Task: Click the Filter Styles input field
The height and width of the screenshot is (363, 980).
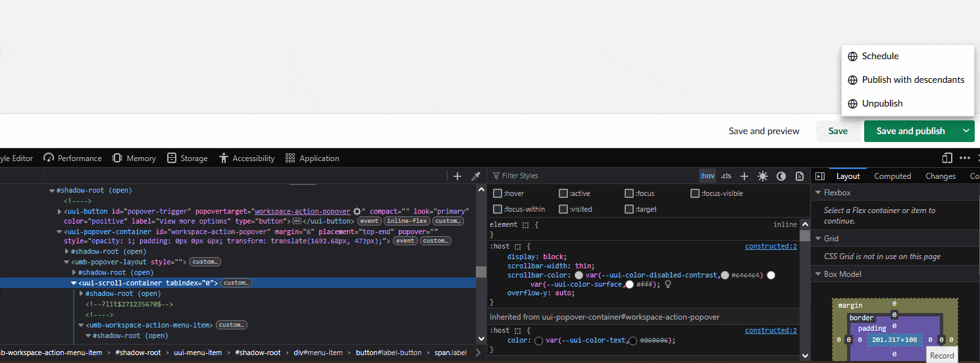Action: [592, 176]
